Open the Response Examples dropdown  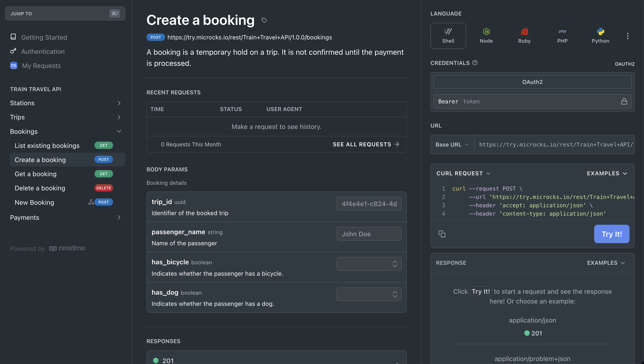[x=607, y=263]
